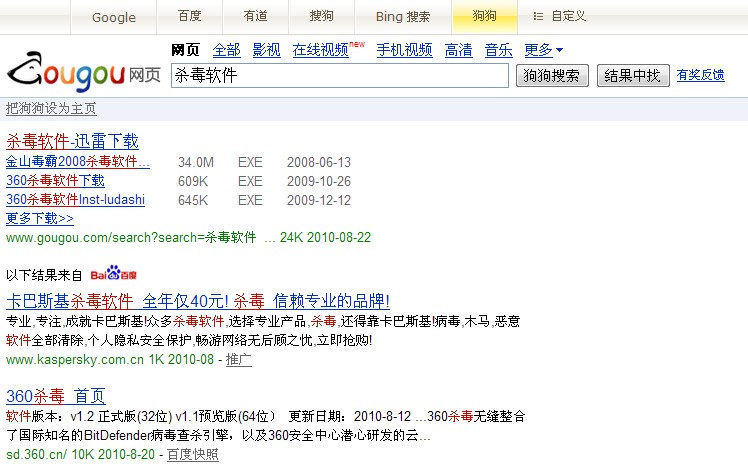Open 360杀毒软件Inst-ludashi link
This screenshot has width=748, height=467.
(75, 199)
